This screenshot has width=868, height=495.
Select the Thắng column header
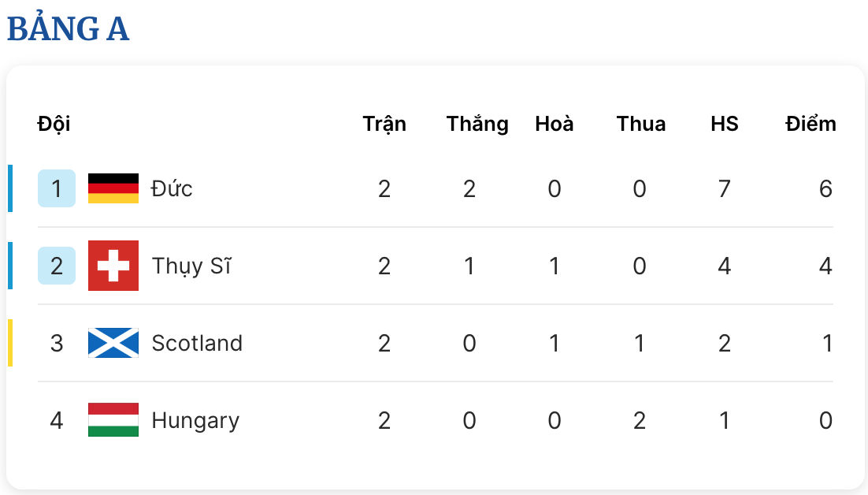click(x=477, y=124)
